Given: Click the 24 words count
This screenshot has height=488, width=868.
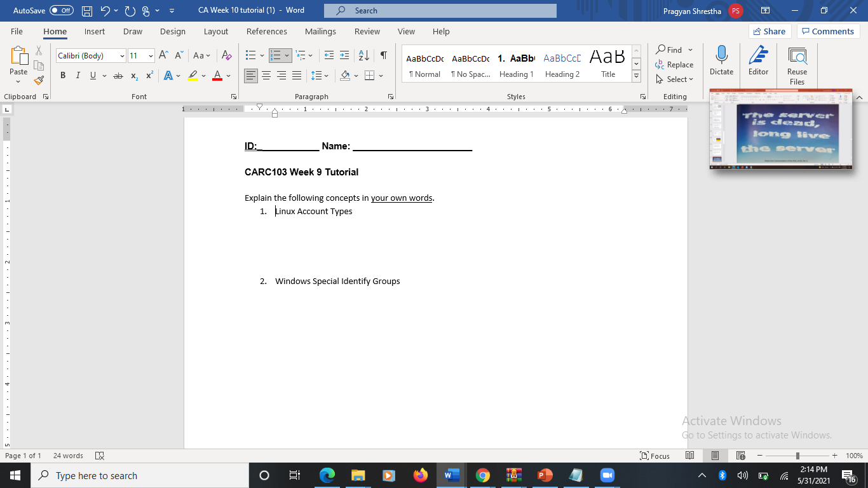Looking at the screenshot, I should coord(68,456).
